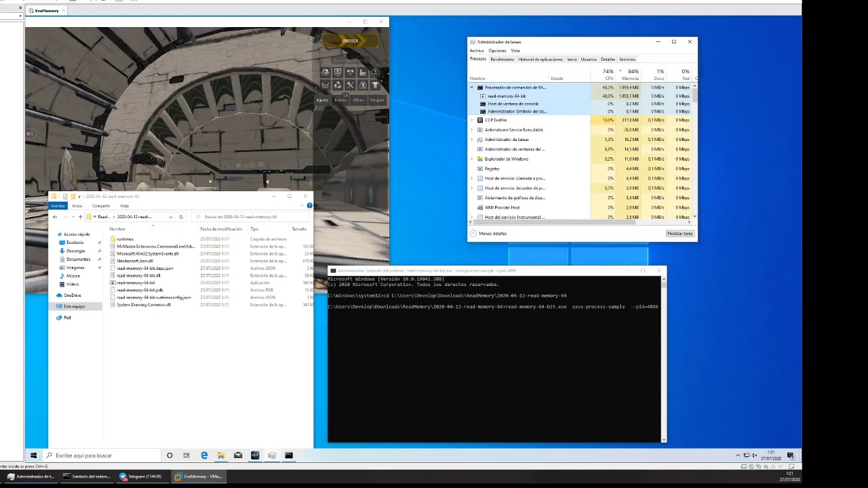Select the read-memory-64-bit application icon

[x=113, y=283]
